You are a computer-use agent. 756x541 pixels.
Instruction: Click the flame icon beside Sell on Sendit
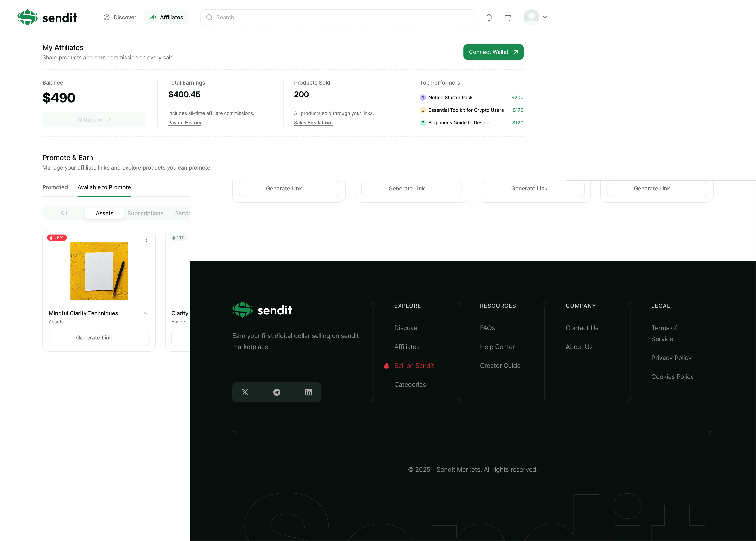(x=386, y=366)
